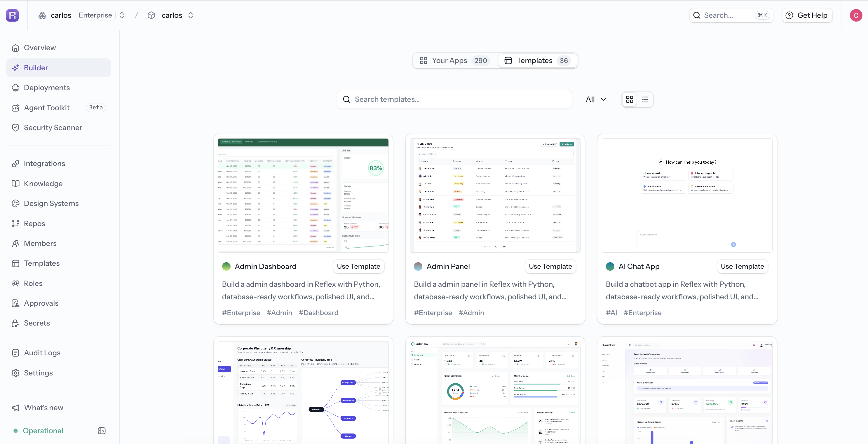Open the BudgetTrack template thumbnail
Image resolution: width=868 pixels, height=444 pixels.
tap(687, 392)
